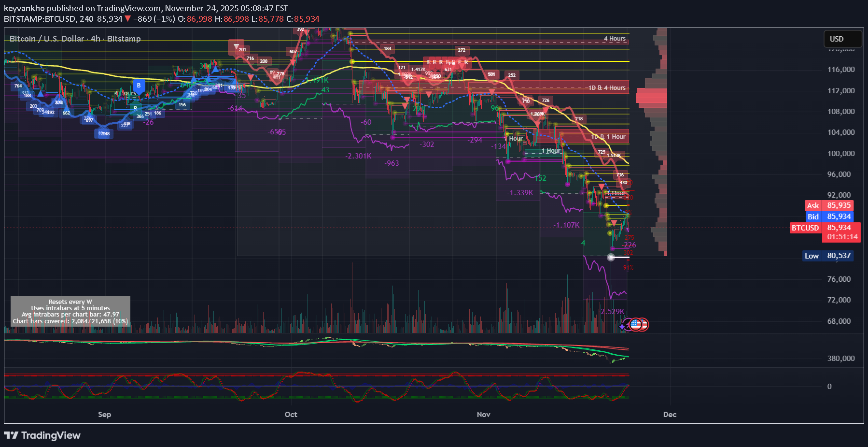Click the TradingView logo
868x447 pixels.
click(42, 435)
